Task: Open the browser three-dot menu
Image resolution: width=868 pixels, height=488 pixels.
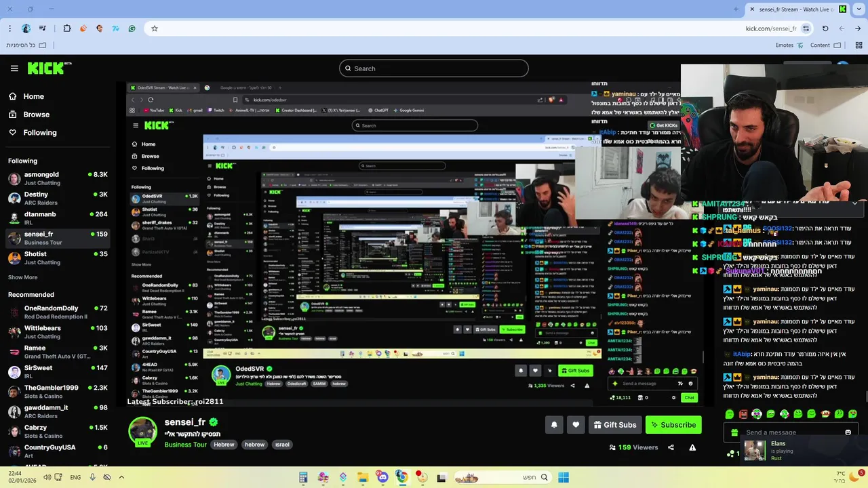Action: 9,28
